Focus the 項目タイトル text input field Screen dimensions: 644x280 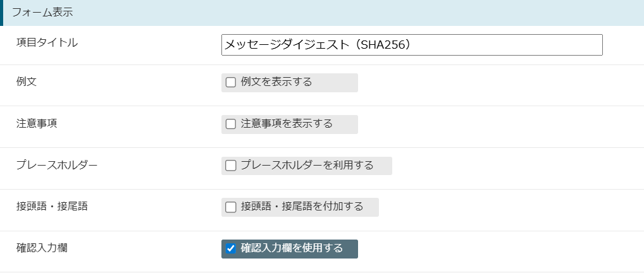coord(412,45)
